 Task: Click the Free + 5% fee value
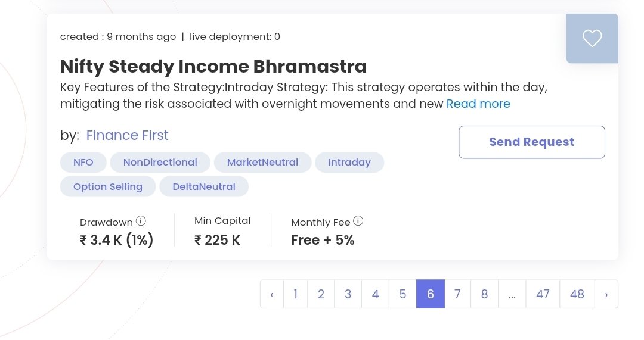323,240
